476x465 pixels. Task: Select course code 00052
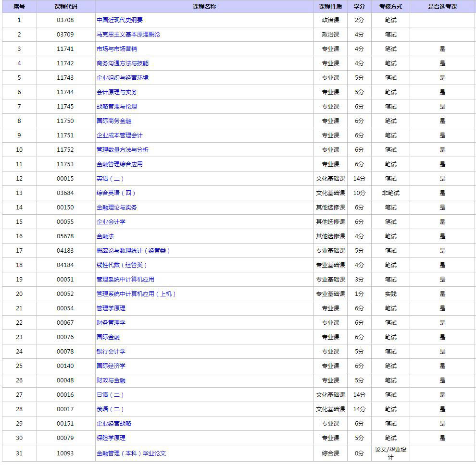click(65, 294)
